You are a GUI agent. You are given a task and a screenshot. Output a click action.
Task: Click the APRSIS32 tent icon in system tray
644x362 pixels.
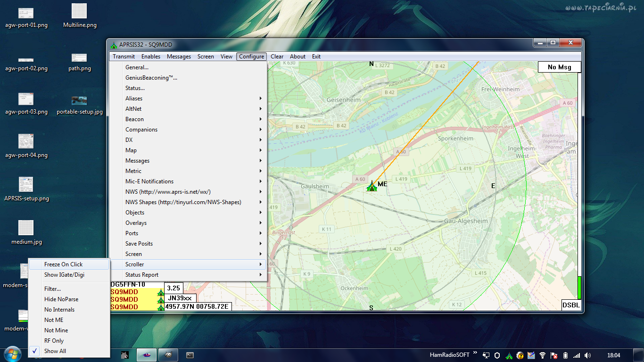[x=509, y=355]
